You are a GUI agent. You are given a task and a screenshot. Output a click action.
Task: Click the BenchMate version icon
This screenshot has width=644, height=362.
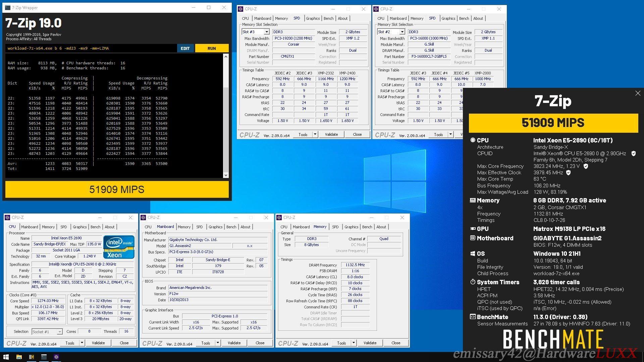(473, 316)
